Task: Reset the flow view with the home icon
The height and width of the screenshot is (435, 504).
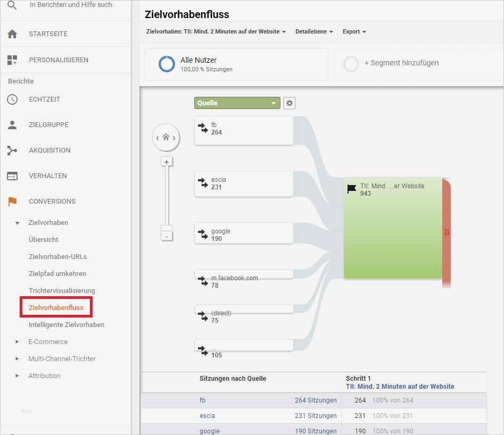Action: click(x=167, y=137)
